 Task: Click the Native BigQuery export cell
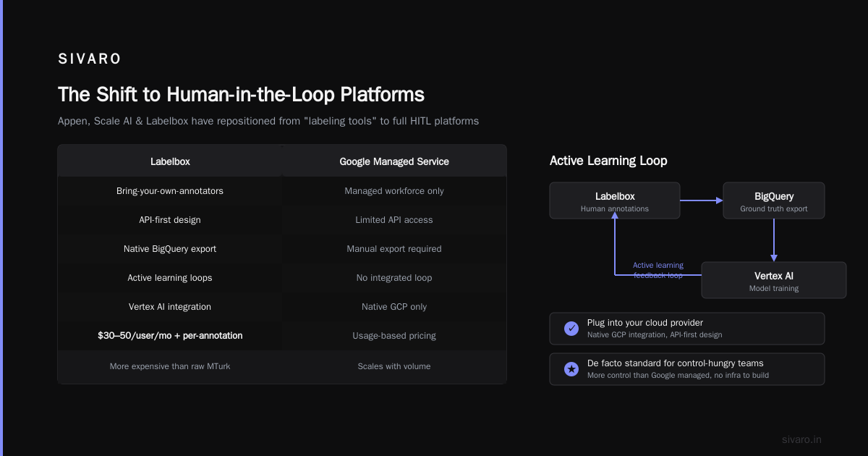click(170, 249)
